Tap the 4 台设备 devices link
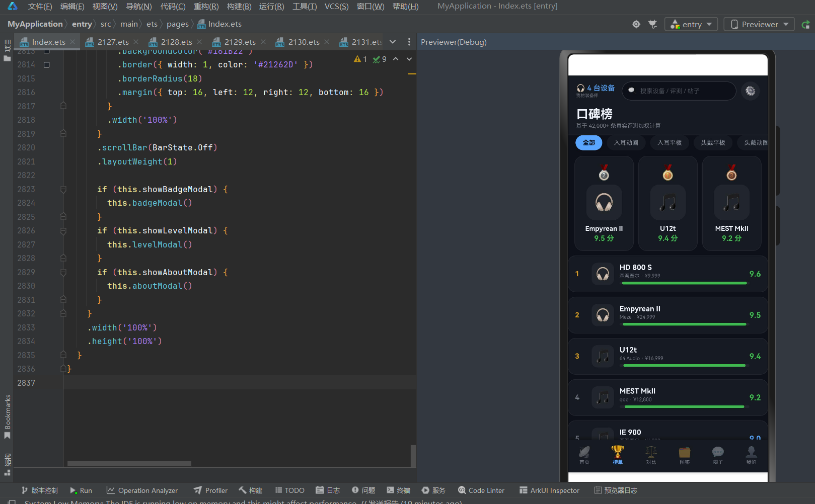The height and width of the screenshot is (504, 815). (596, 90)
